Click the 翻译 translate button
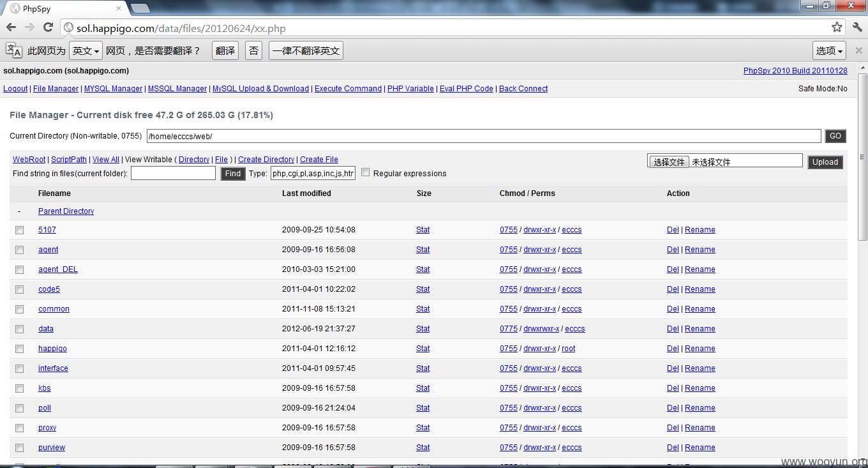868x468 pixels. point(225,51)
